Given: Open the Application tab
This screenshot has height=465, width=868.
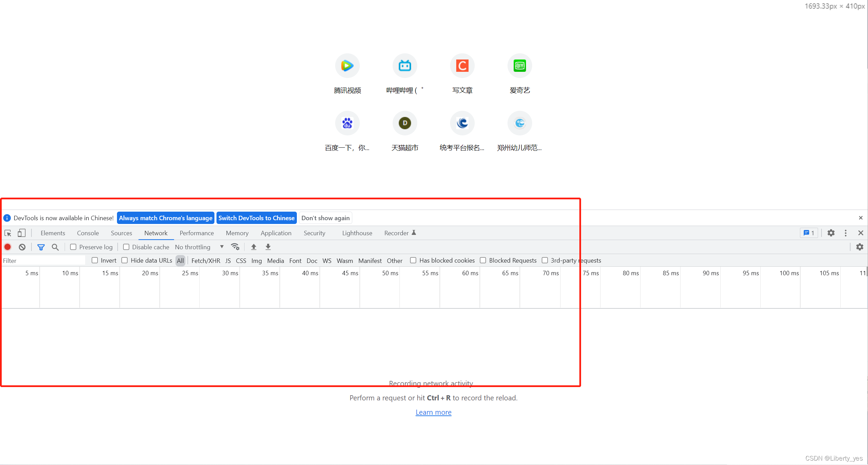Looking at the screenshot, I should click(x=276, y=233).
